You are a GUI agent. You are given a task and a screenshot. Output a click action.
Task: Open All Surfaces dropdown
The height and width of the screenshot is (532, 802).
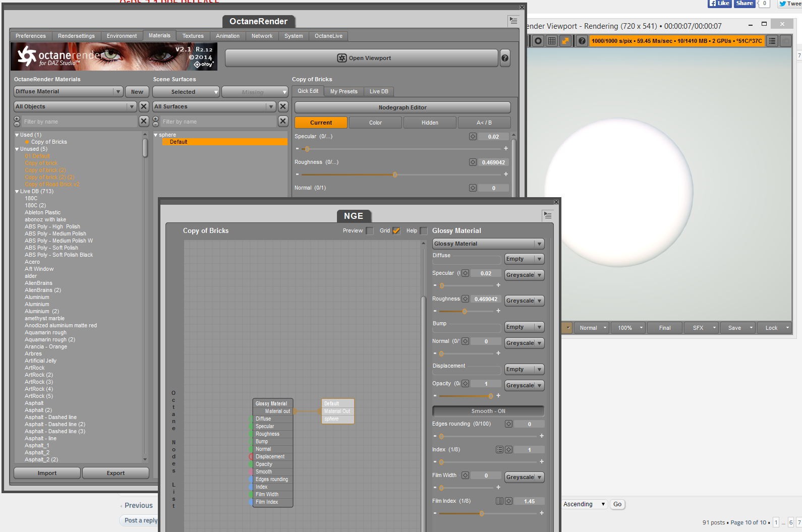(x=214, y=106)
